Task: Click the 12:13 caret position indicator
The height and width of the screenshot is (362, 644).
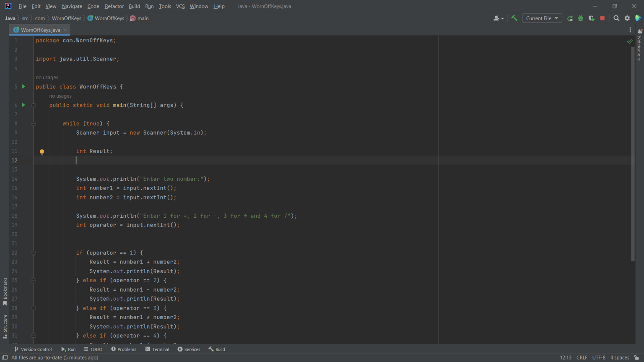Action: pyautogui.click(x=565, y=358)
